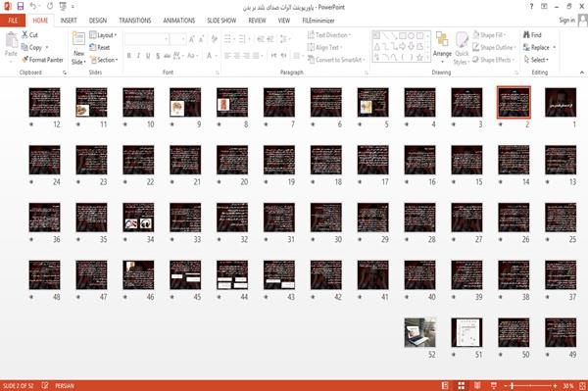The height and width of the screenshot is (391, 588).
Task: Open the Replace dropdown arrow
Action: pos(555,47)
